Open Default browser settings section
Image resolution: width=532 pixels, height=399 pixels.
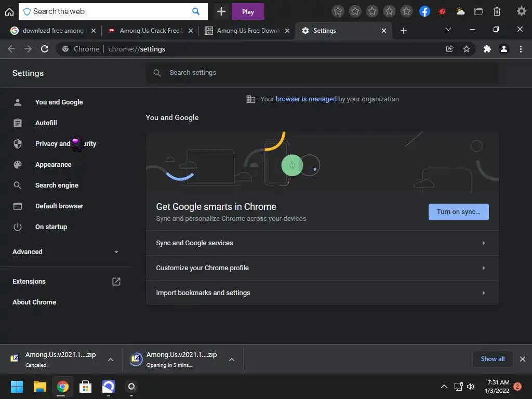(59, 206)
